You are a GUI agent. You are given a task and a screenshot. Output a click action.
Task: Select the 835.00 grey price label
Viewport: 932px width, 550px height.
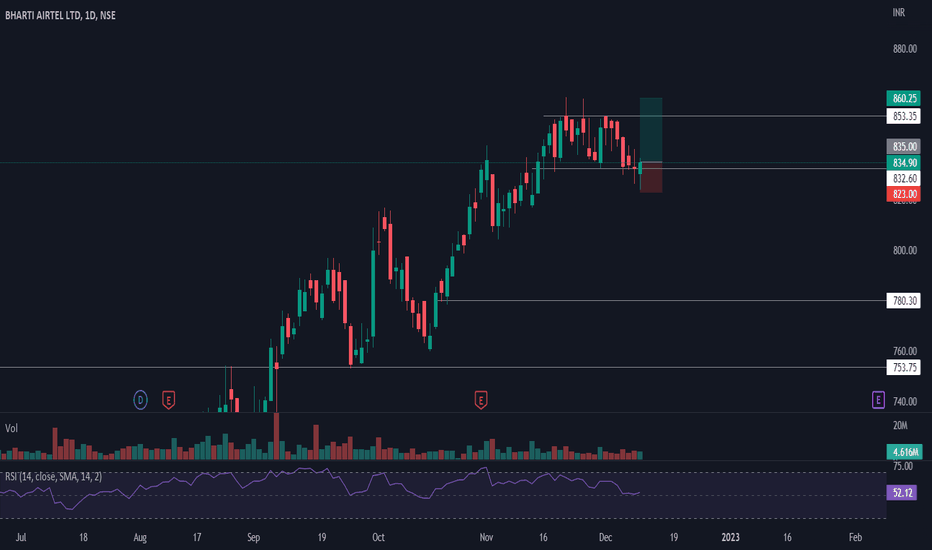tap(903, 146)
